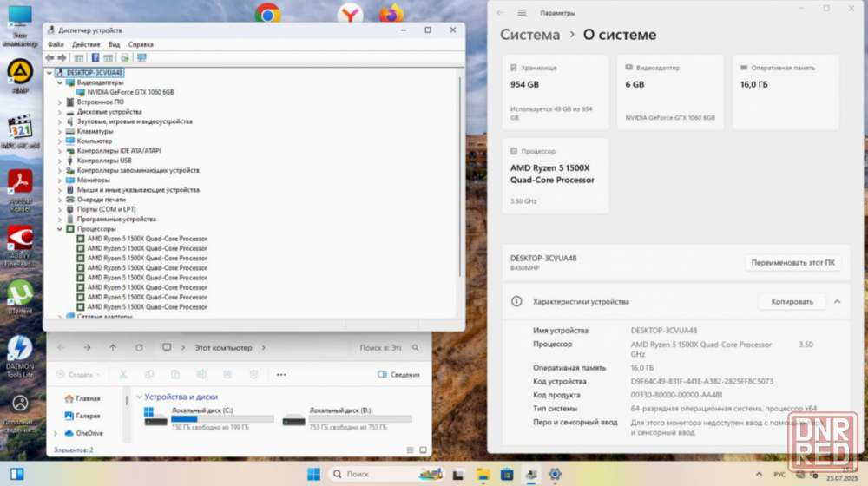Open the Settings gear icon on taskbar
Viewport: 868px width, 486px height.
(555, 475)
